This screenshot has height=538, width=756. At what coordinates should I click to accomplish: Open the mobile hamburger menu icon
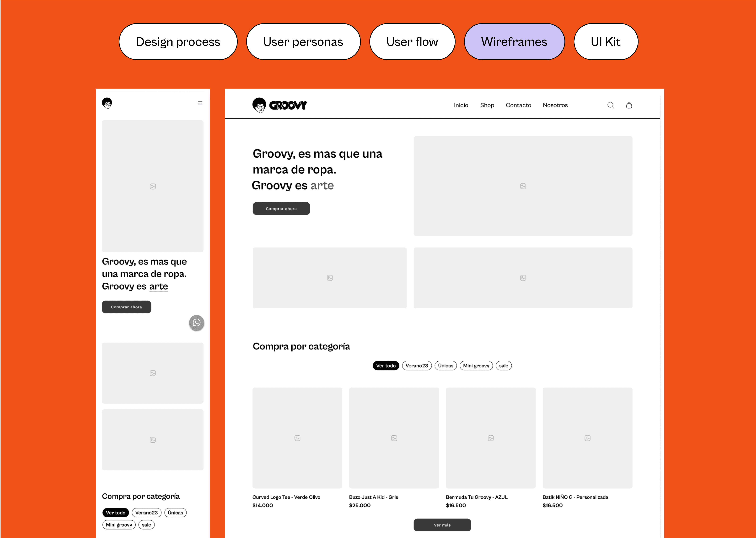coord(200,103)
